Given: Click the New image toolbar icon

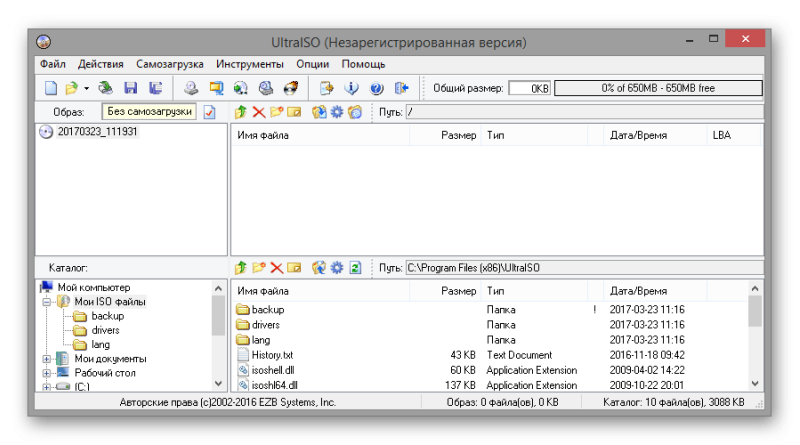Looking at the screenshot, I should pos(51,88).
